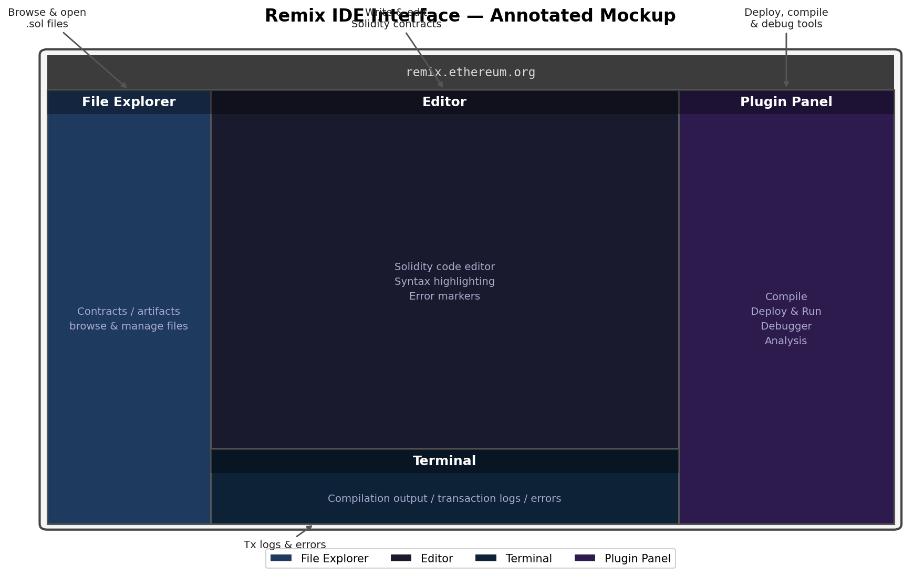Expand the Contracts / artifacts section

pyautogui.click(x=129, y=311)
